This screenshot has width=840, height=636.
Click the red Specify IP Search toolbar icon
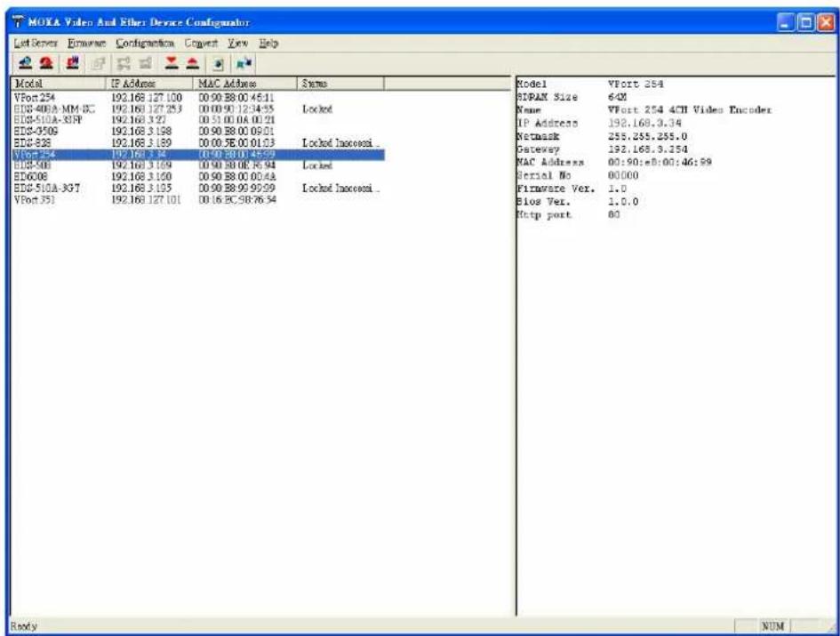(46, 63)
